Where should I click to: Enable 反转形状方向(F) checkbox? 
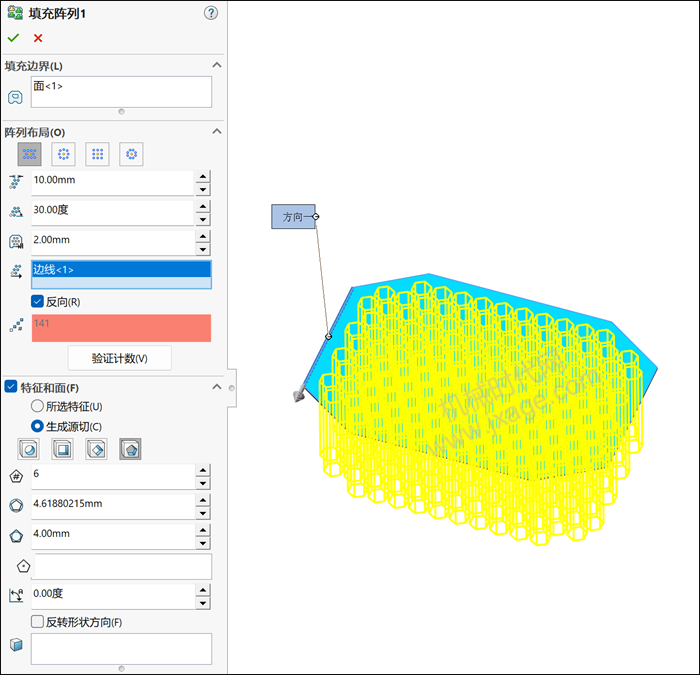click(x=38, y=621)
